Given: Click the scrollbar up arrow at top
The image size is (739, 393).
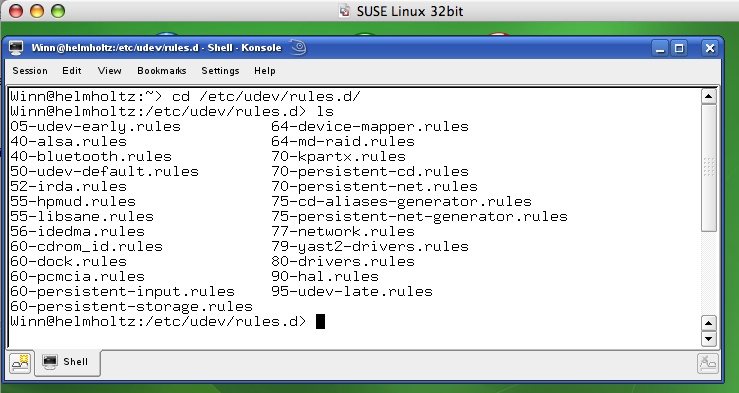Looking at the screenshot, I should (709, 97).
